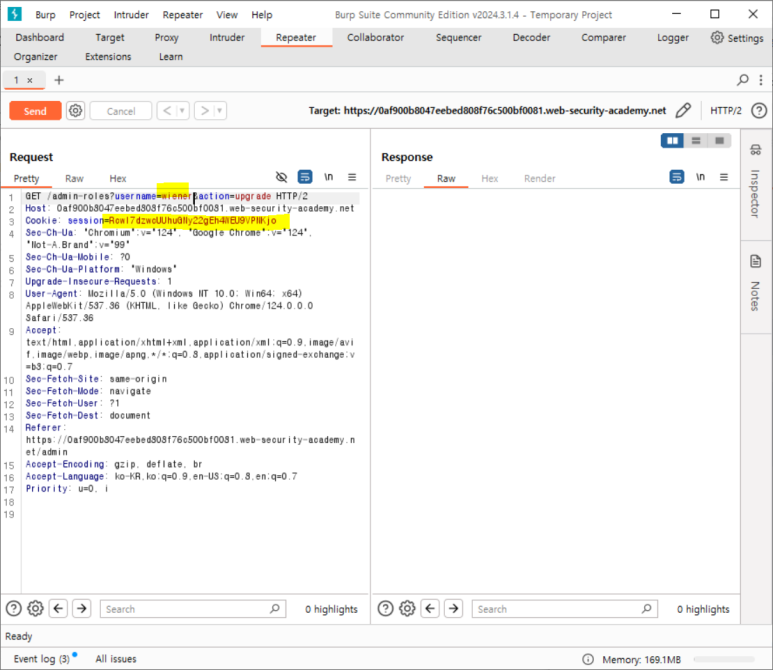Click memory info icon in status bar
Viewport: 773px width, 670px height.
(x=588, y=659)
